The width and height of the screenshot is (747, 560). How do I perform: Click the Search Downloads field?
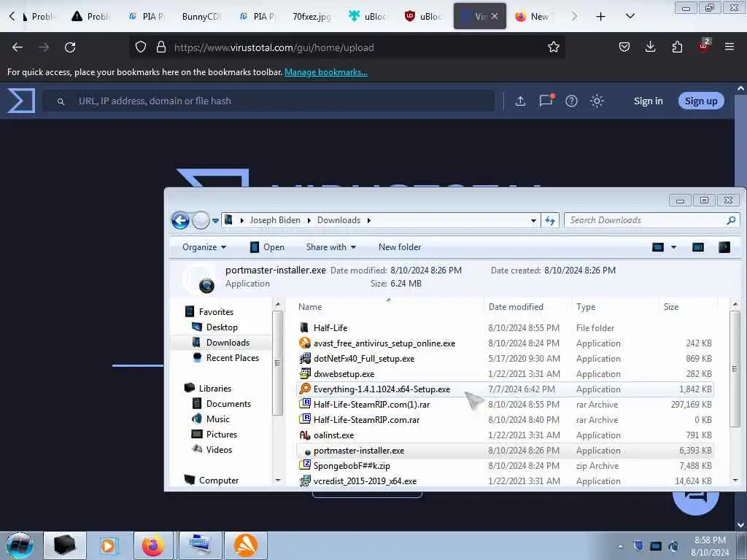(x=646, y=220)
